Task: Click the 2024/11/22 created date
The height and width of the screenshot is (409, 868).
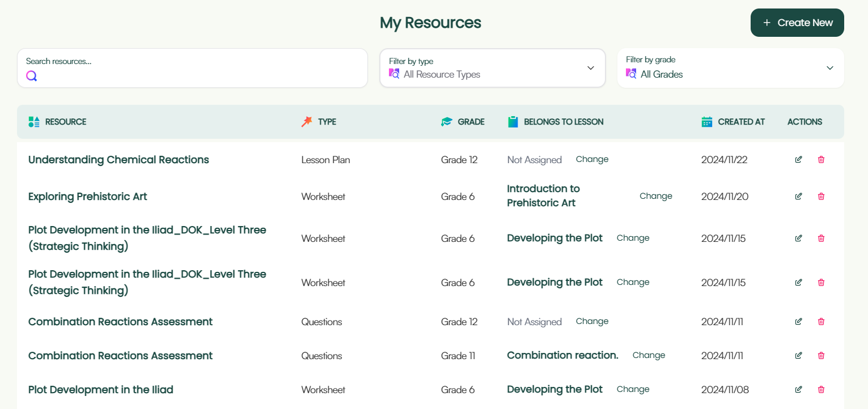Action: tap(725, 160)
